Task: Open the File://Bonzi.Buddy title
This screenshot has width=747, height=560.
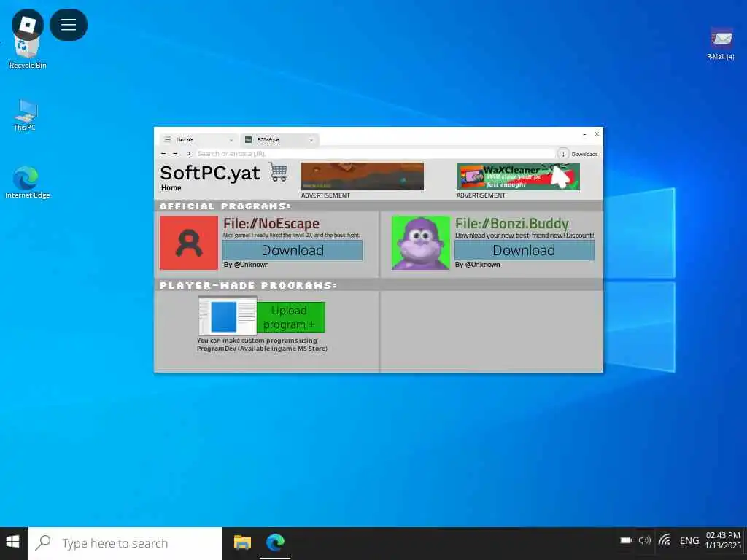Action: (512, 224)
